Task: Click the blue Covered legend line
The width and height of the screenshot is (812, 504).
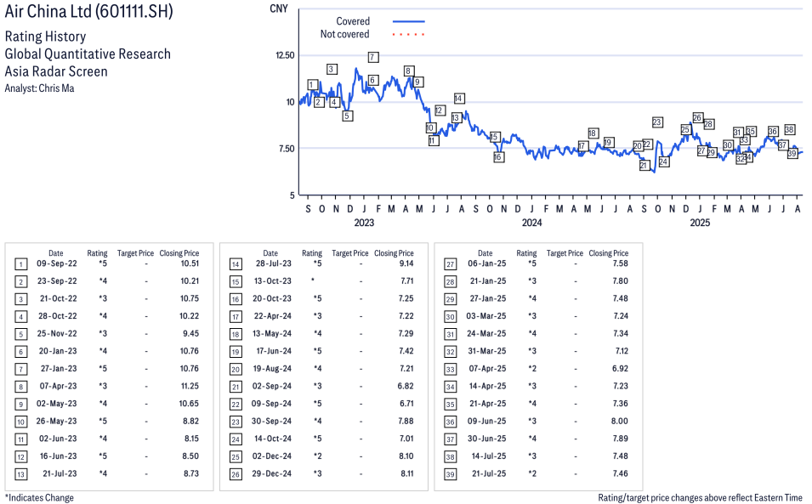Action: (x=409, y=22)
